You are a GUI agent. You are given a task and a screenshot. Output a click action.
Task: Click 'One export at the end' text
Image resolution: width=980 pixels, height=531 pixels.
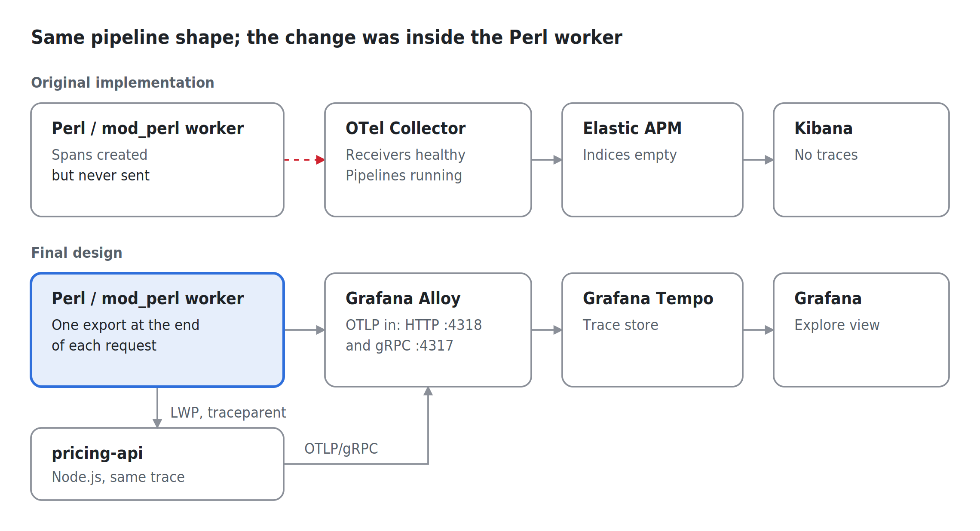pos(126,325)
